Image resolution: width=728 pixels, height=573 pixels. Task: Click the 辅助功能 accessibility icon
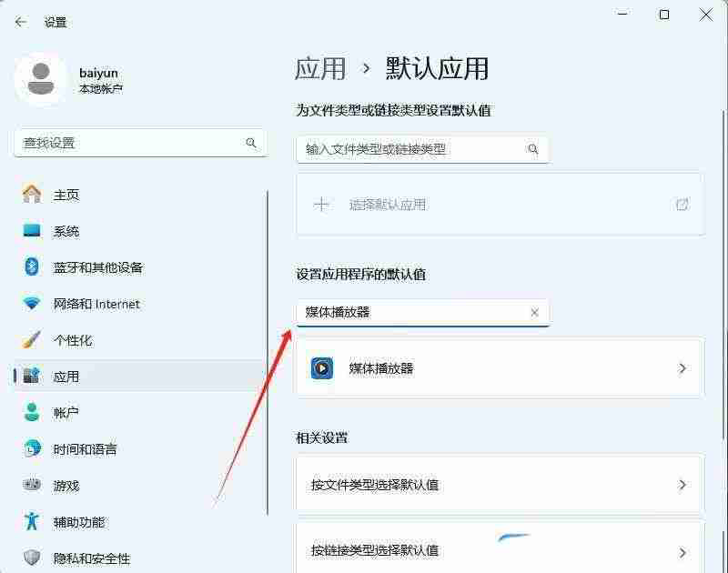(32, 521)
